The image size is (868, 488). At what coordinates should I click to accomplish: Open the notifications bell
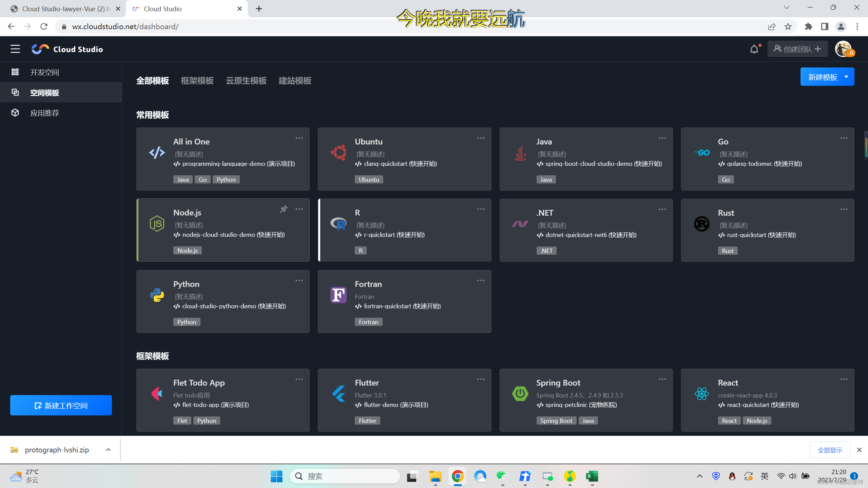coord(754,49)
